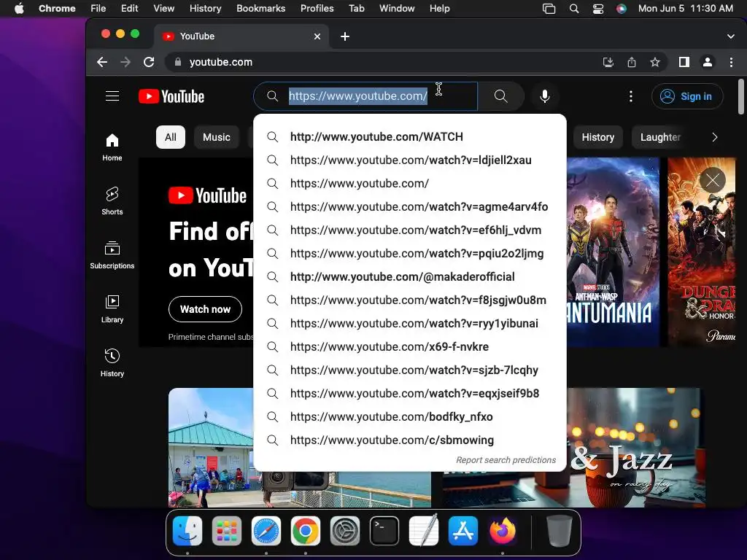Select the History filter chip

click(x=598, y=137)
